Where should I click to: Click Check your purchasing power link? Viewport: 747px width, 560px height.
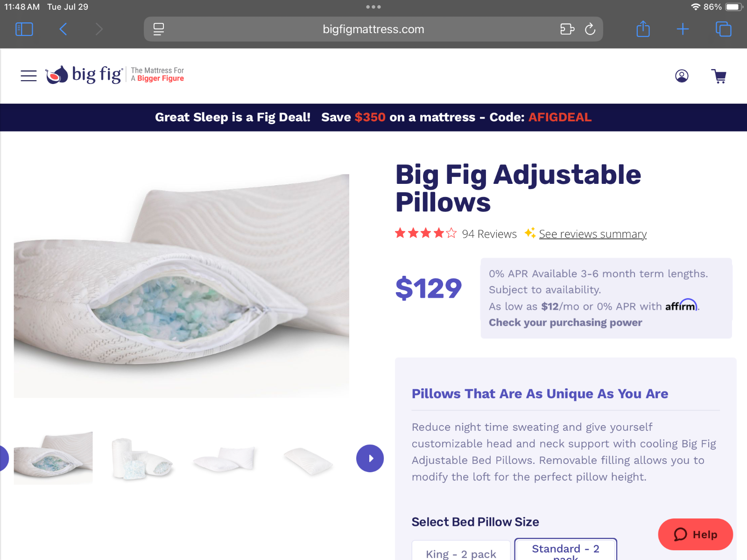tap(565, 322)
